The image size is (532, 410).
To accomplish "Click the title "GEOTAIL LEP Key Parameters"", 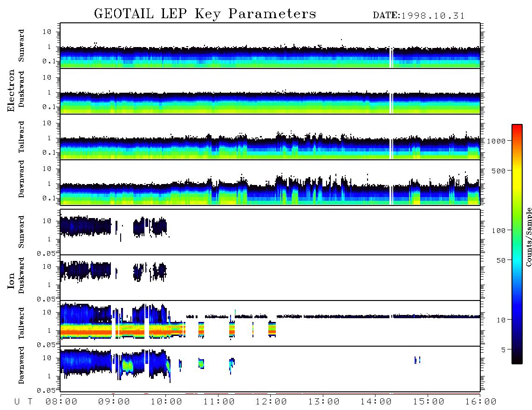I will (205, 14).
